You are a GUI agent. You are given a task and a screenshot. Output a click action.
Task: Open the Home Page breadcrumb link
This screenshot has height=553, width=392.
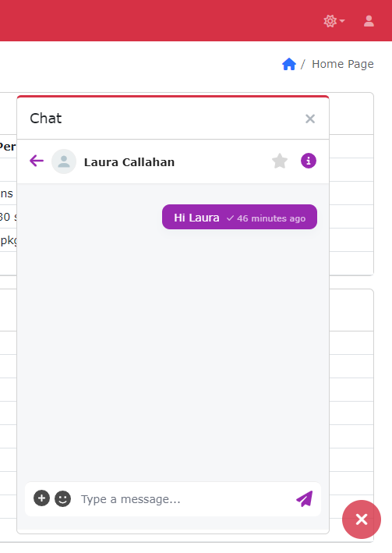pos(343,64)
